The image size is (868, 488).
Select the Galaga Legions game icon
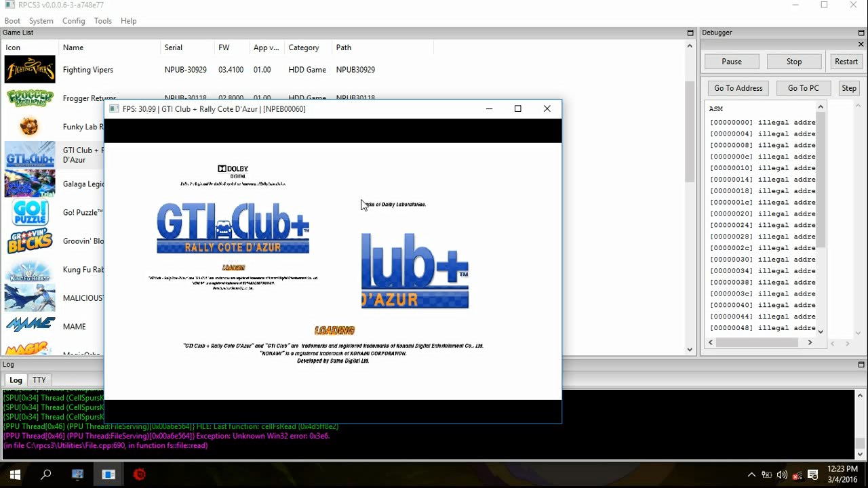(30, 184)
